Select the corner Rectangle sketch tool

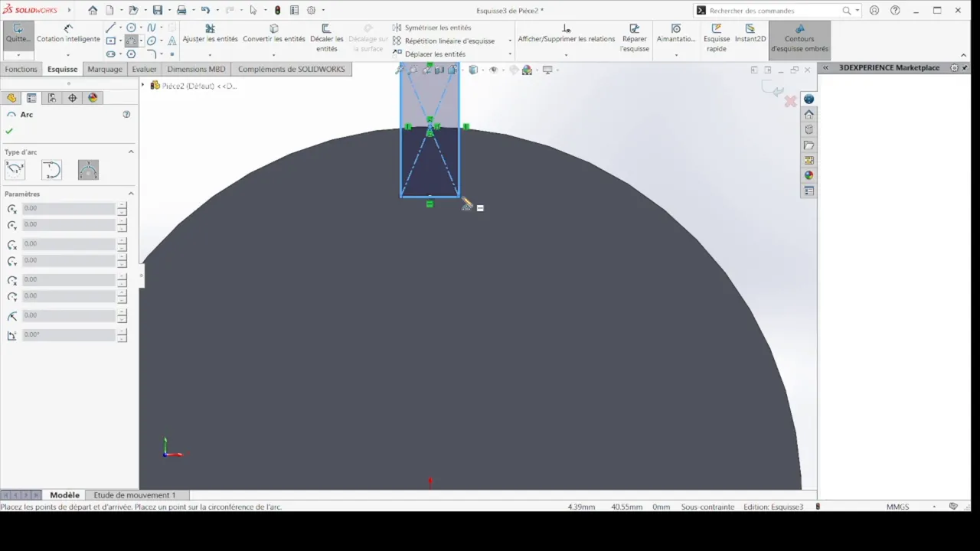[110, 41]
